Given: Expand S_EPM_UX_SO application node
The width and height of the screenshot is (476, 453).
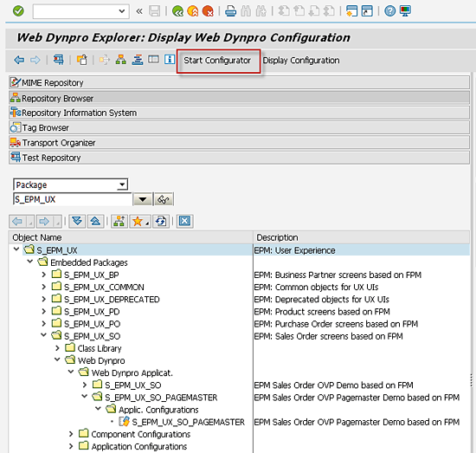Looking at the screenshot, I should [x=85, y=385].
